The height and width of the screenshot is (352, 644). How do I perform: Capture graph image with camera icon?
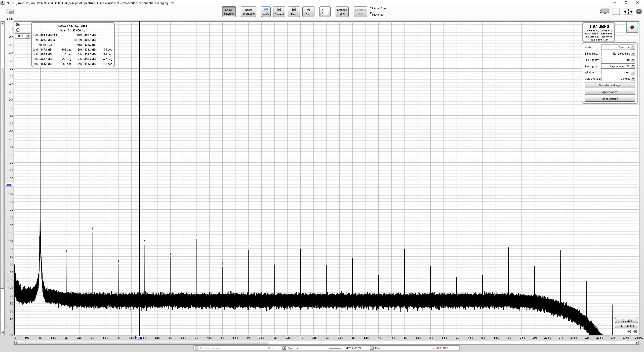click(10, 12)
